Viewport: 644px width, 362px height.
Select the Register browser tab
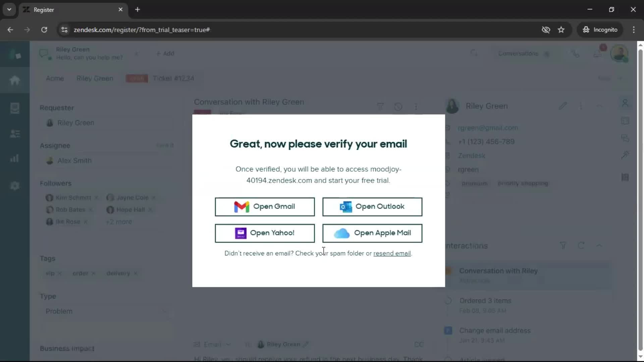point(73,10)
